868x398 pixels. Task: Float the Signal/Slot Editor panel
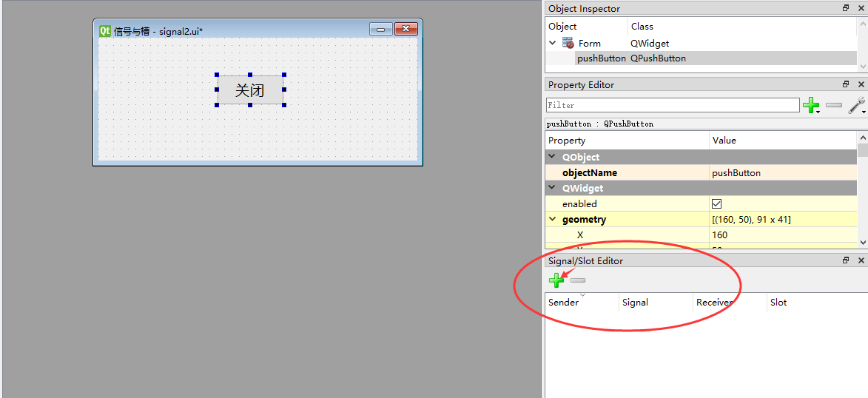pos(846,260)
